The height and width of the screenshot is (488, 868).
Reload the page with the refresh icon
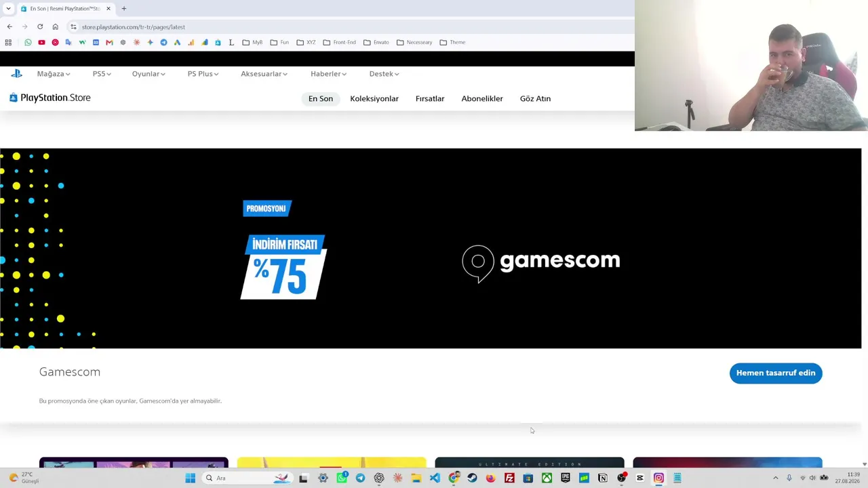tap(40, 26)
